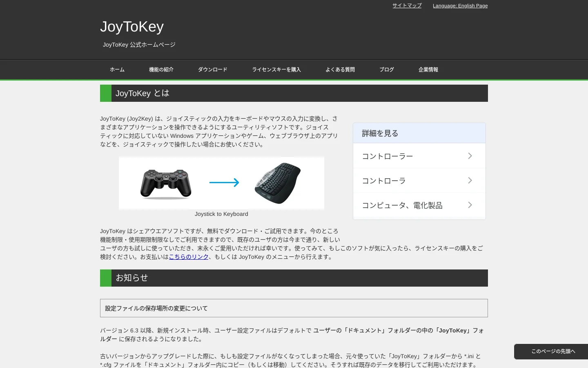Viewport: 588px width, 368px height.
Task: Expand the コントローラー row chevron
Action: 470,156
